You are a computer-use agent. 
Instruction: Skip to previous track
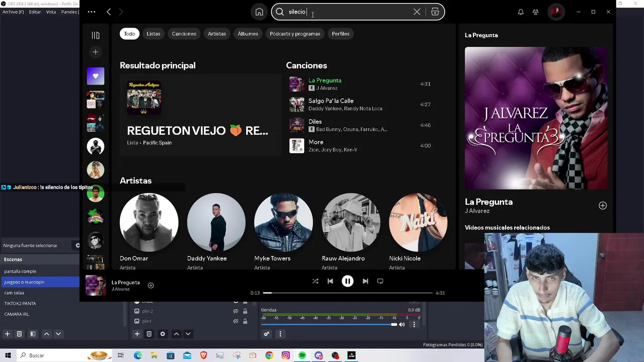(x=330, y=282)
